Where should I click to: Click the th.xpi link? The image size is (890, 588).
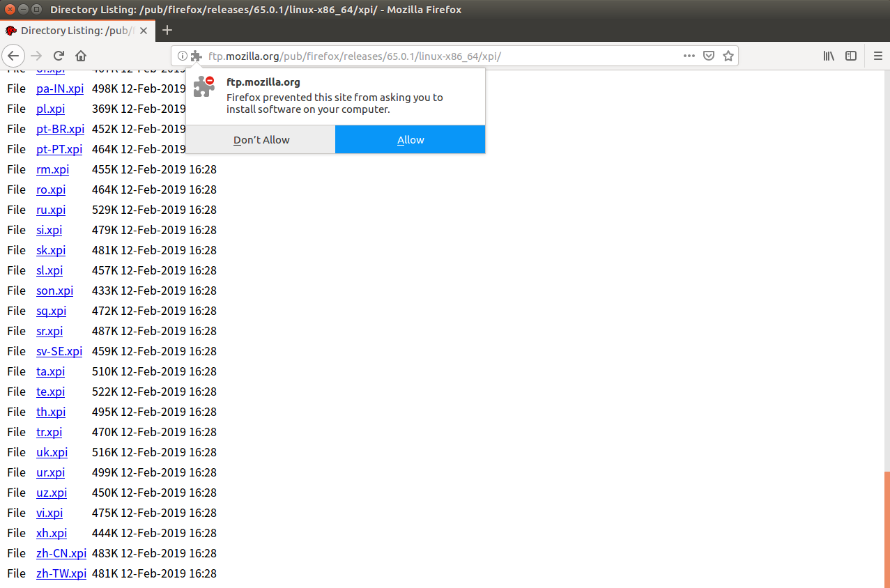click(51, 412)
